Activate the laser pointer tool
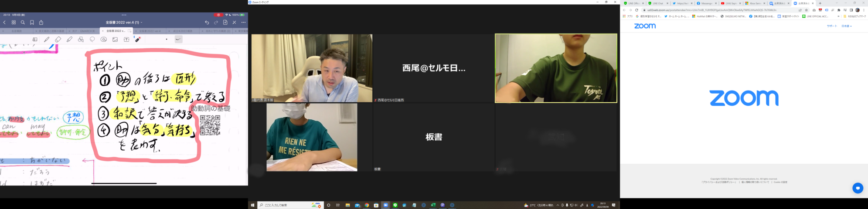Image resolution: width=868 pixels, height=209 pixels. tap(138, 40)
